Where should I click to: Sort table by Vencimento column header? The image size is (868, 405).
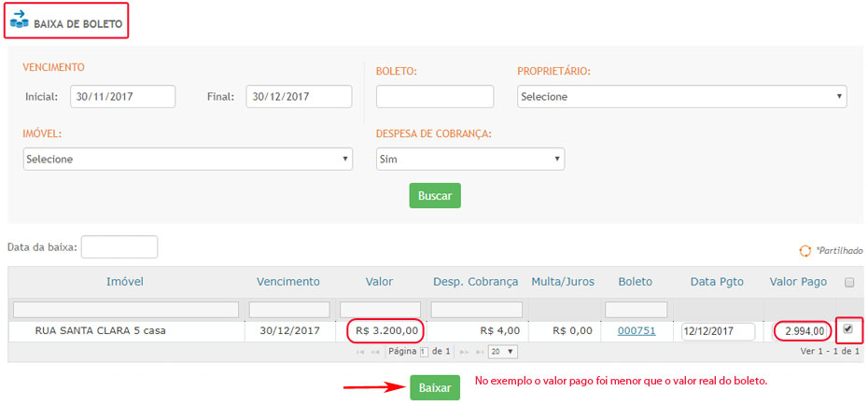(288, 281)
